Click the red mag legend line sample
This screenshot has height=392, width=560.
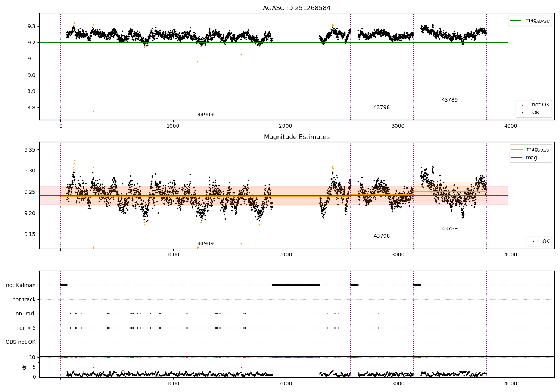pos(517,158)
